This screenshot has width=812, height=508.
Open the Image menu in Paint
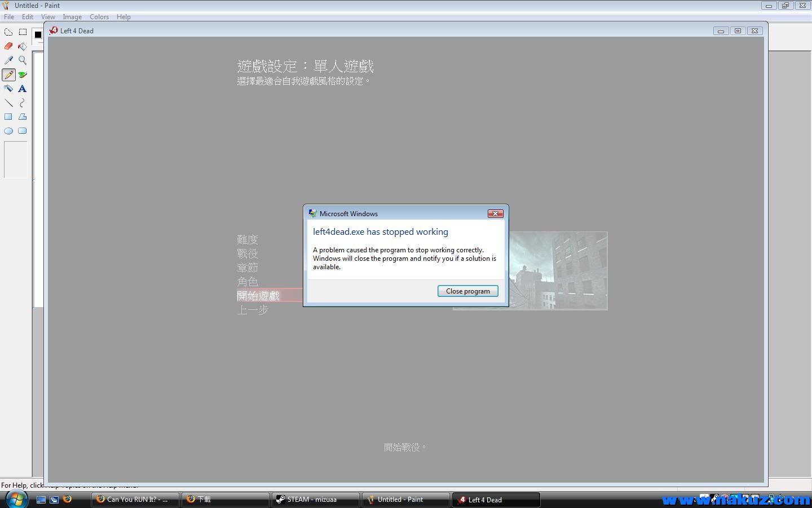point(72,17)
